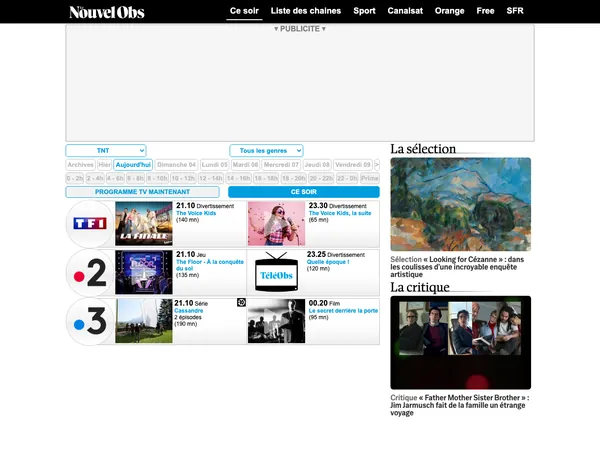The image size is (600, 450).
Task: Click the next days arrow button
Action: [377, 165]
